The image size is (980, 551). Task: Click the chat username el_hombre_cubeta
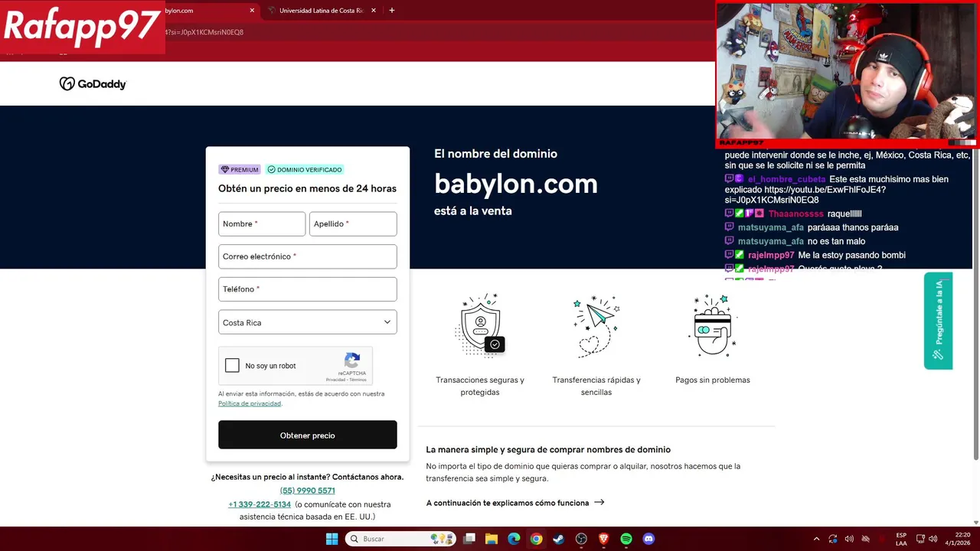(x=787, y=179)
